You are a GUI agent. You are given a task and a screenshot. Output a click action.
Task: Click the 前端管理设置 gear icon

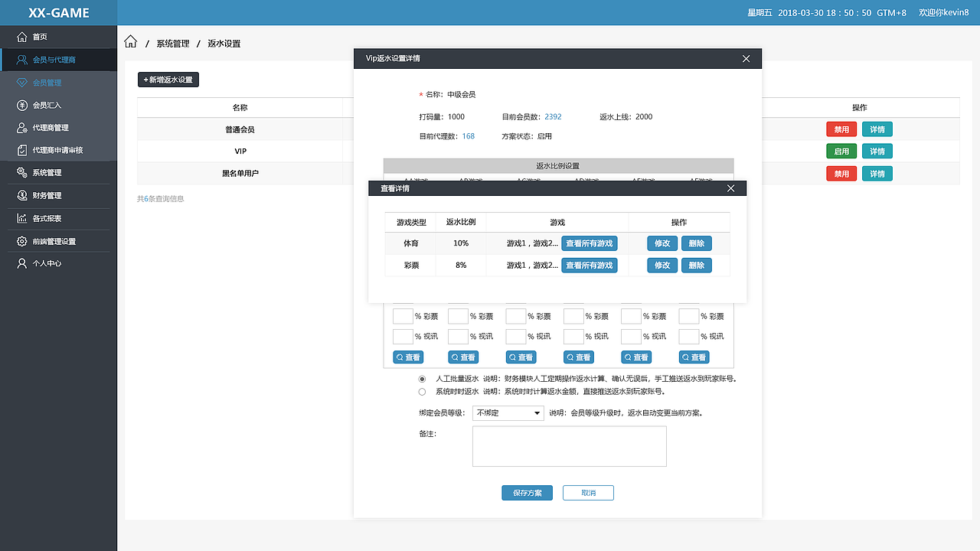coord(21,242)
